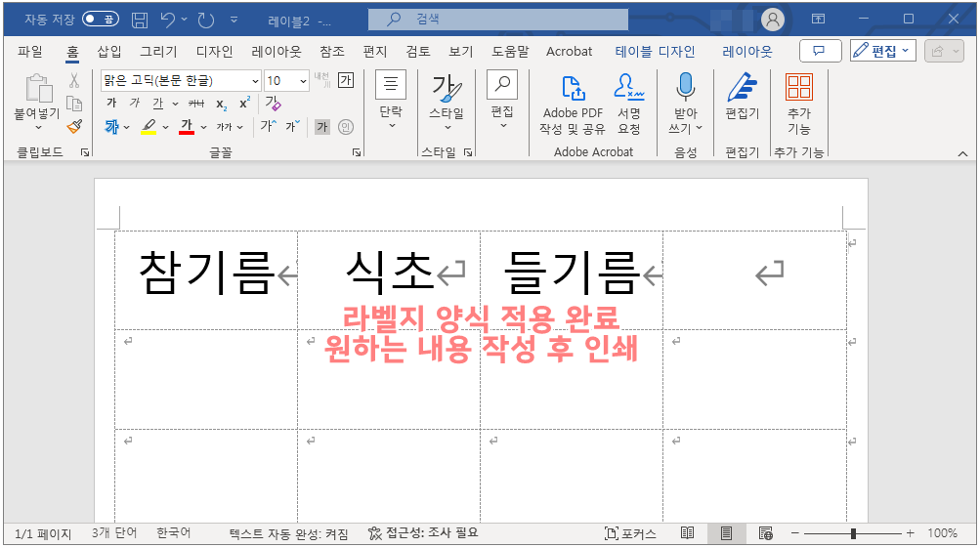The image size is (980, 548).
Task: Open the change case 가가 dropdown
Action: pos(230,127)
